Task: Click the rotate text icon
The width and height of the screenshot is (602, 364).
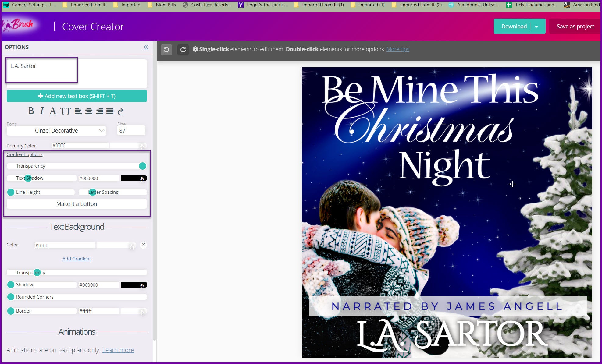Action: pyautogui.click(x=121, y=111)
